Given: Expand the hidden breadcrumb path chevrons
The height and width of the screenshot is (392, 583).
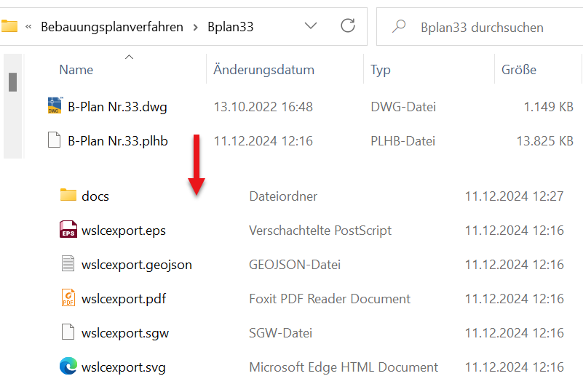Looking at the screenshot, I should (28, 27).
